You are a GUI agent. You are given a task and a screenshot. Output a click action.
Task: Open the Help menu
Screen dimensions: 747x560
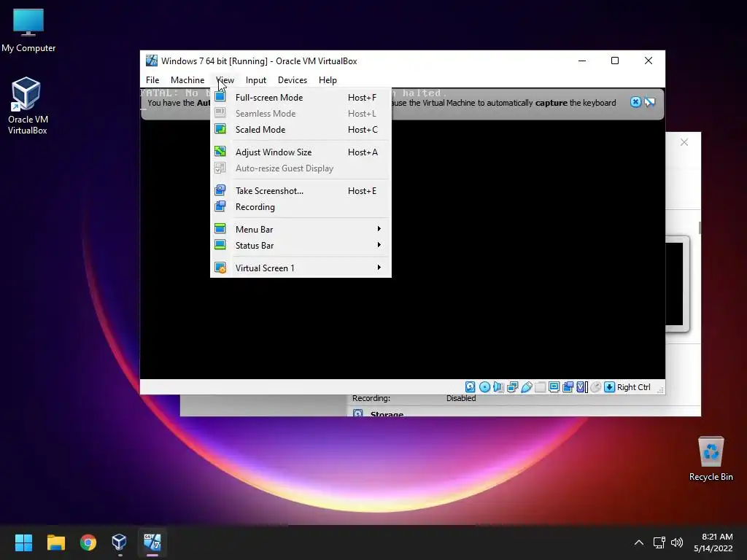[x=328, y=80]
